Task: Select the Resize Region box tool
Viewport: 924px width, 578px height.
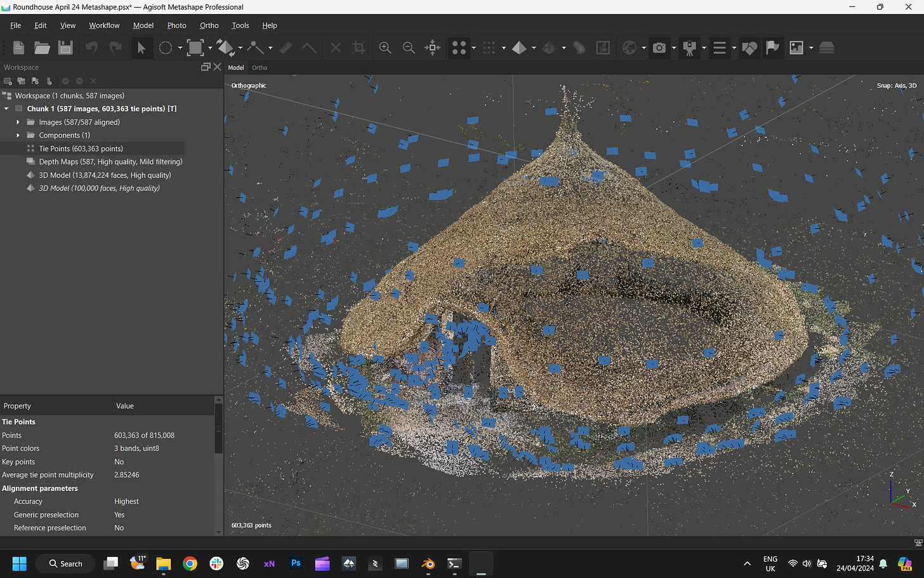Action: pos(195,48)
